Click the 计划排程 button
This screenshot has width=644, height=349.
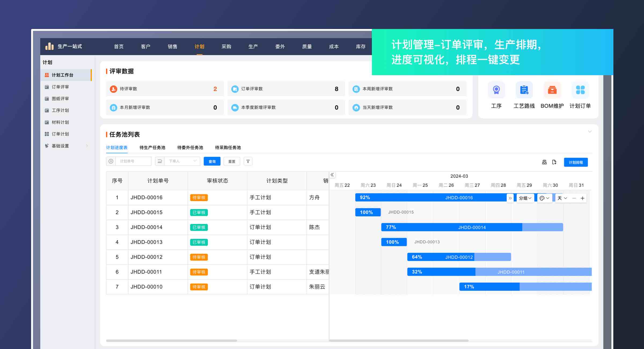point(576,162)
